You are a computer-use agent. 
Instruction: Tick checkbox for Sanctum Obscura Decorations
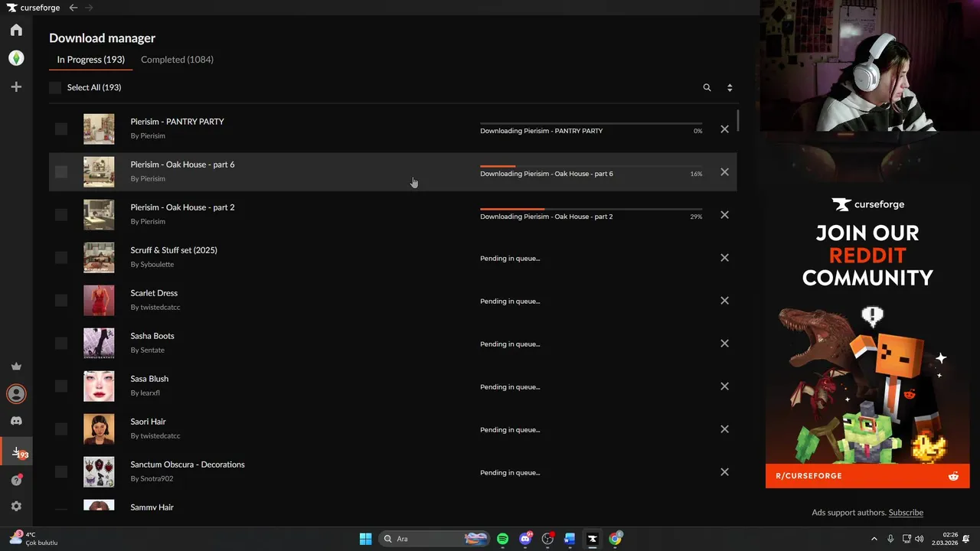pos(61,472)
